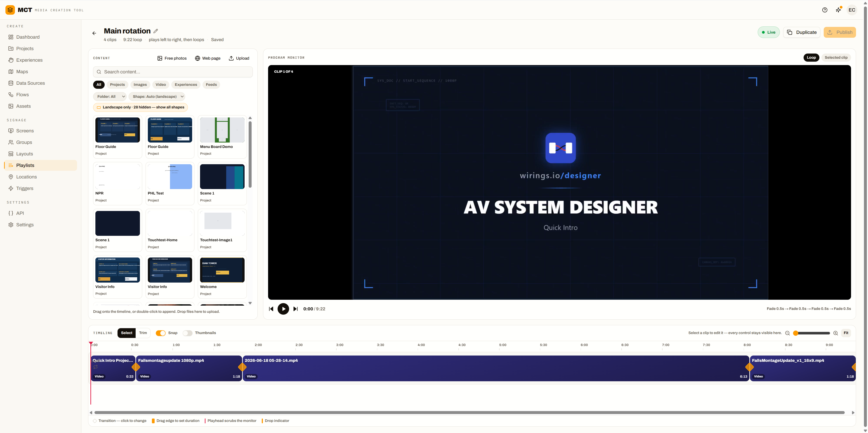Open the help question mark icon
This screenshot has height=433, width=868.
[x=825, y=10]
